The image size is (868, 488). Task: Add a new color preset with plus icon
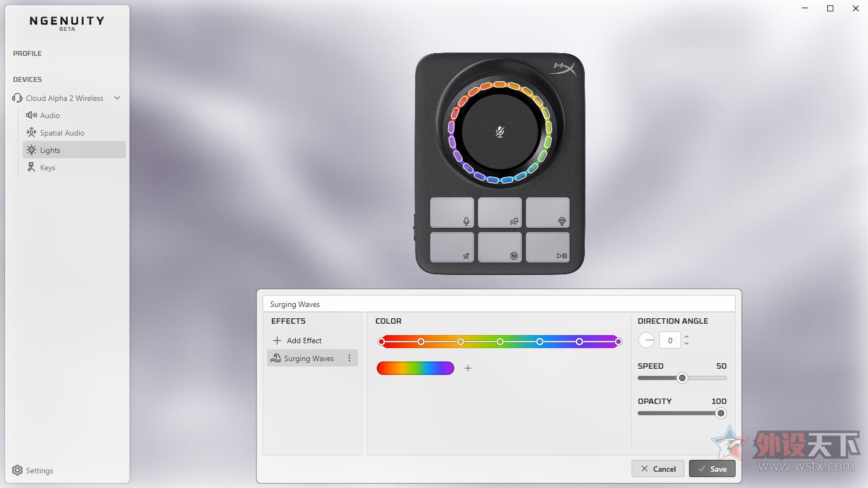468,368
